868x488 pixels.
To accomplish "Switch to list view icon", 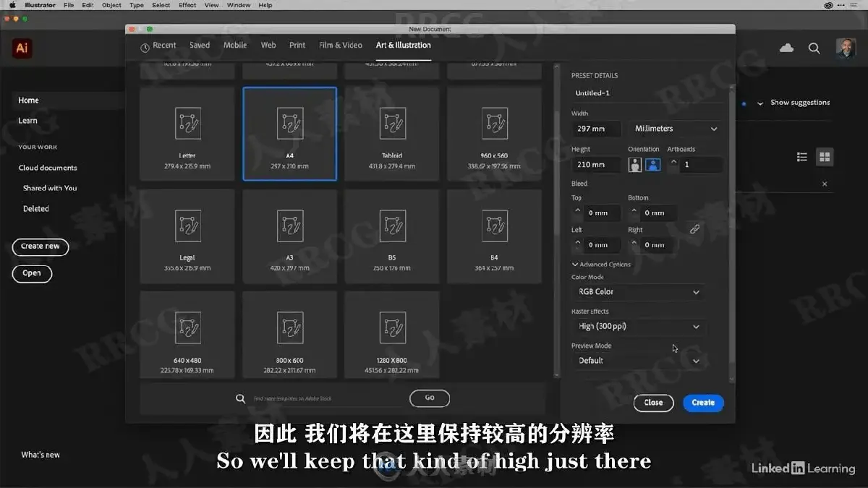I will 802,157.
